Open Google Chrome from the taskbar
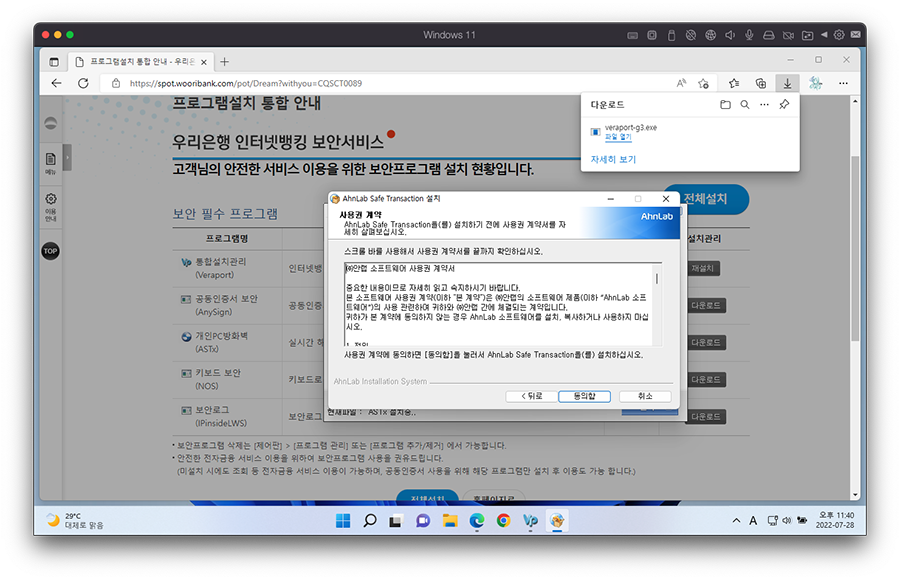Screen dimensions: 900x580 pos(503,521)
